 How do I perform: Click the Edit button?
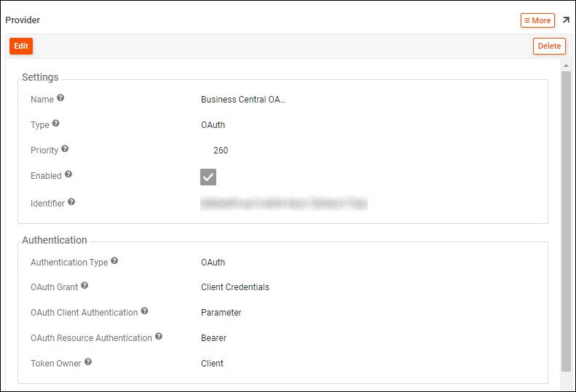(21, 46)
